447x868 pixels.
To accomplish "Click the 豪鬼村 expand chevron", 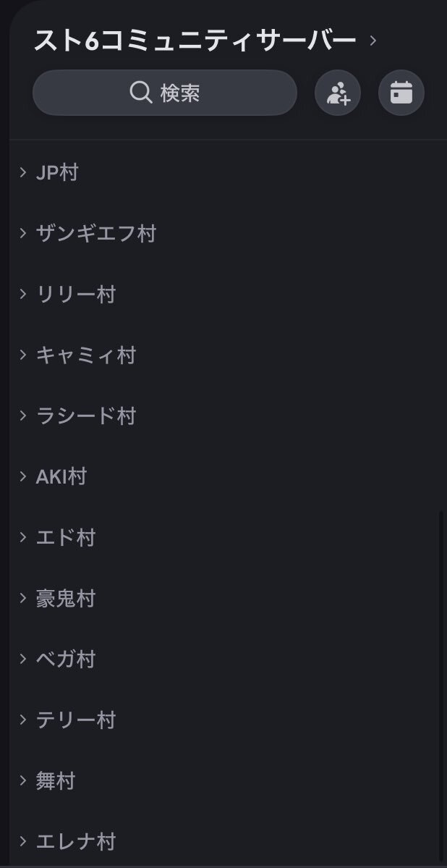I will pyautogui.click(x=22, y=598).
